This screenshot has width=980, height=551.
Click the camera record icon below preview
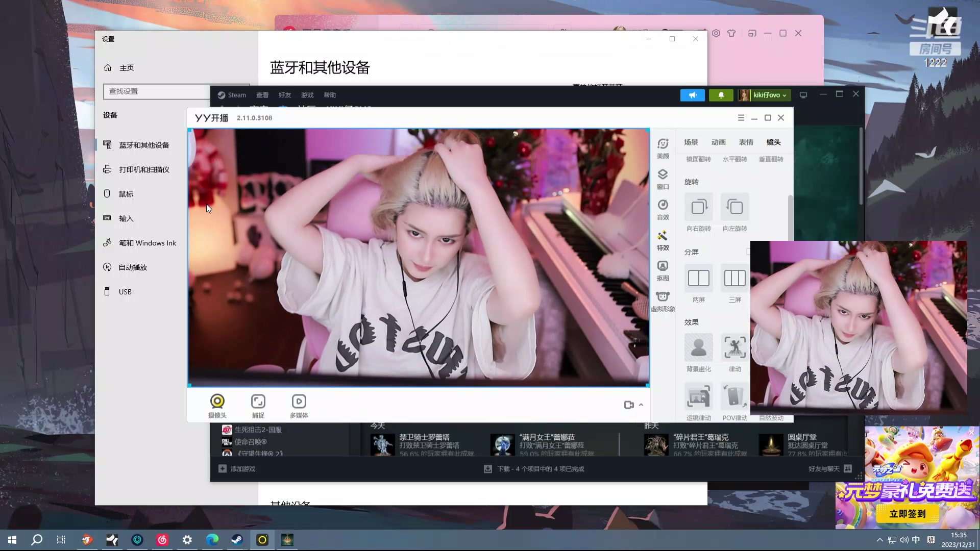[x=629, y=405]
